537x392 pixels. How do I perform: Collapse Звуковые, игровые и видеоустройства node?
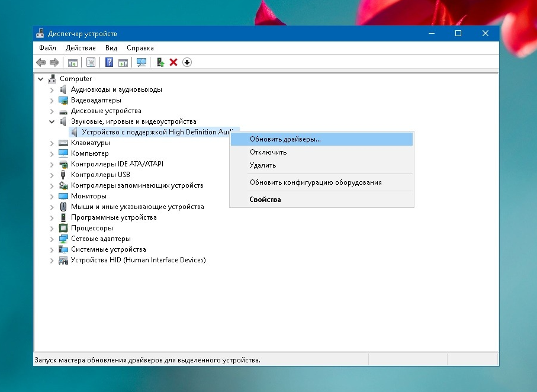click(x=52, y=121)
